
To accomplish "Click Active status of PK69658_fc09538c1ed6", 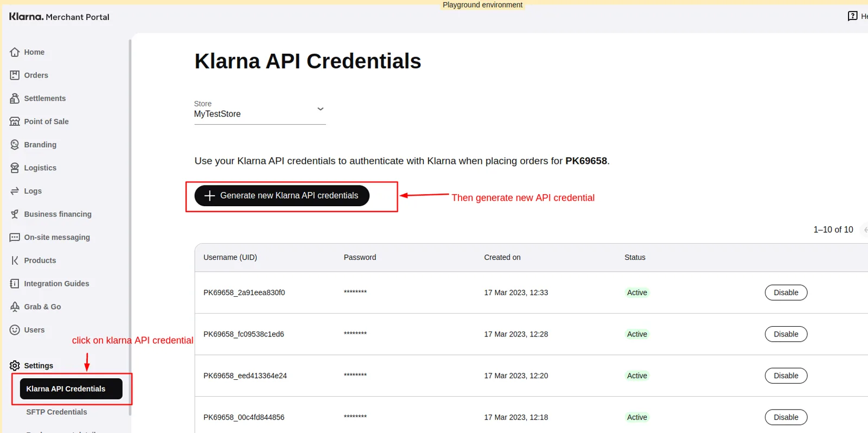I will 637,334.
